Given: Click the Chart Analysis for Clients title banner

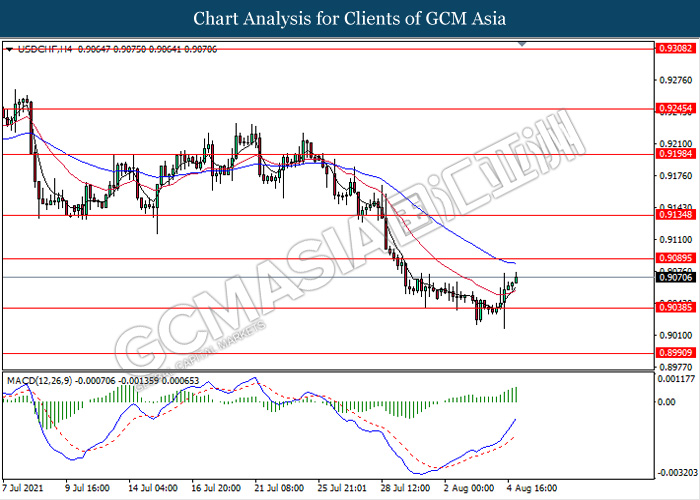Looking at the screenshot, I should point(350,18).
